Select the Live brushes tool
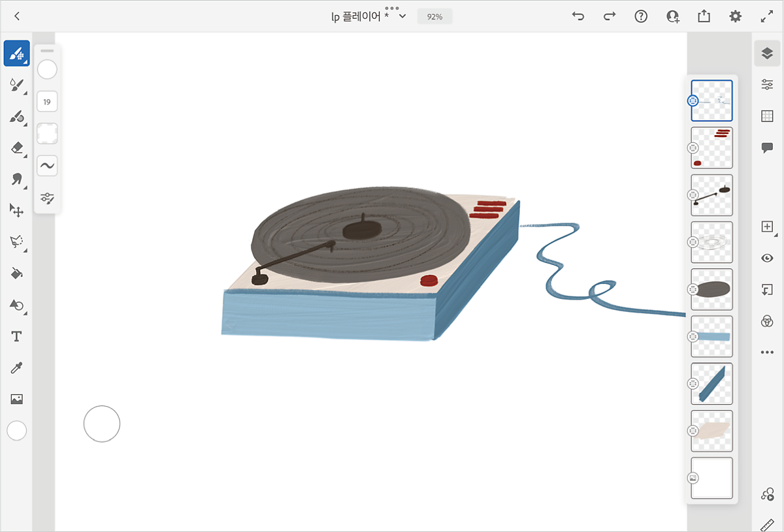This screenshot has height=532, width=784. point(16,85)
